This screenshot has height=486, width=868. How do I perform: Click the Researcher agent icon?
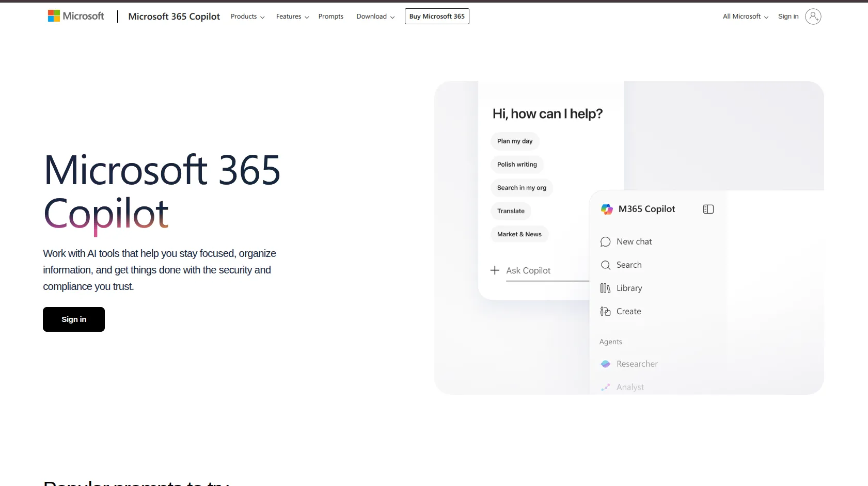tap(606, 364)
